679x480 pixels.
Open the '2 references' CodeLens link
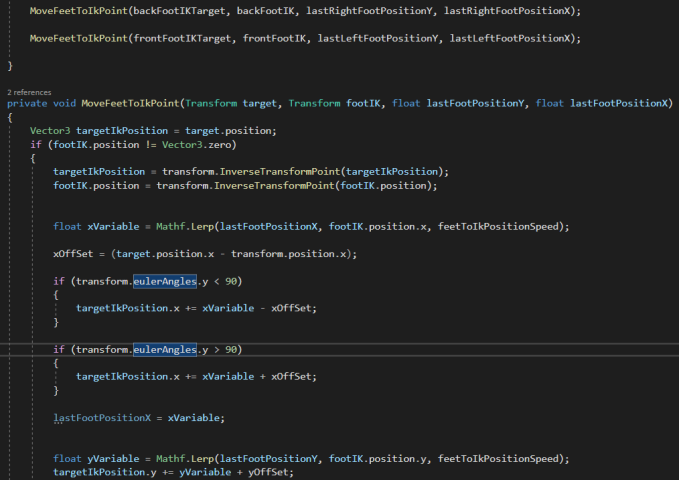pyautogui.click(x=29, y=92)
